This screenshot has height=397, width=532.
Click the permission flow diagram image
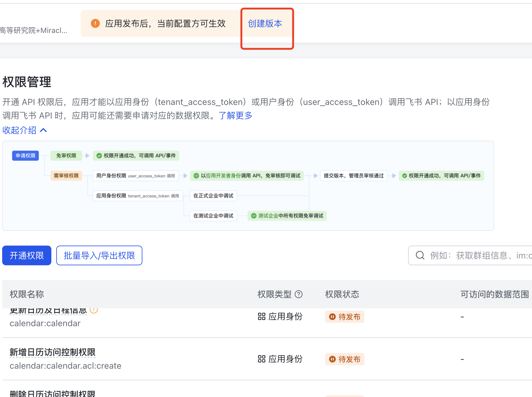click(248, 186)
